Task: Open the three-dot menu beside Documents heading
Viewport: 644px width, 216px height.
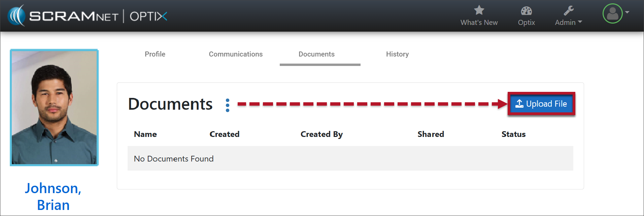Action: [x=228, y=105]
